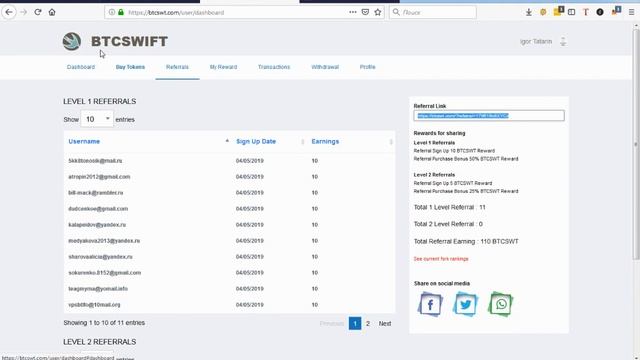
Task: Click the black round extension icon
Action: 600,12
